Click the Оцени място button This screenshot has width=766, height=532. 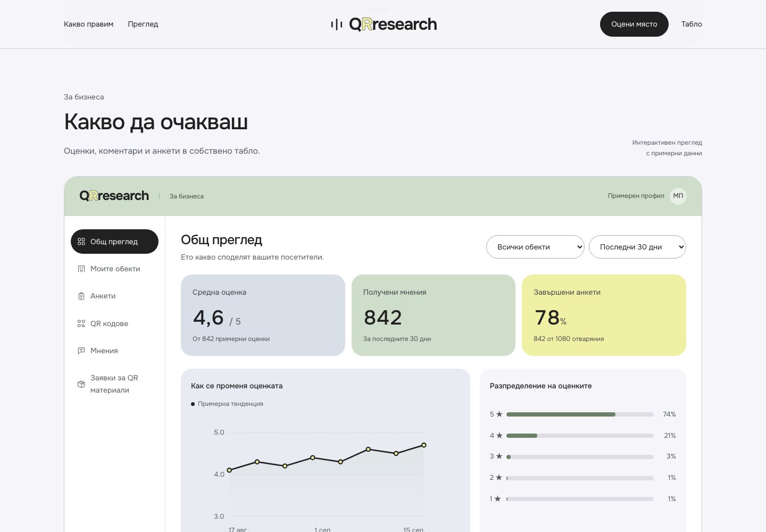pyautogui.click(x=634, y=24)
